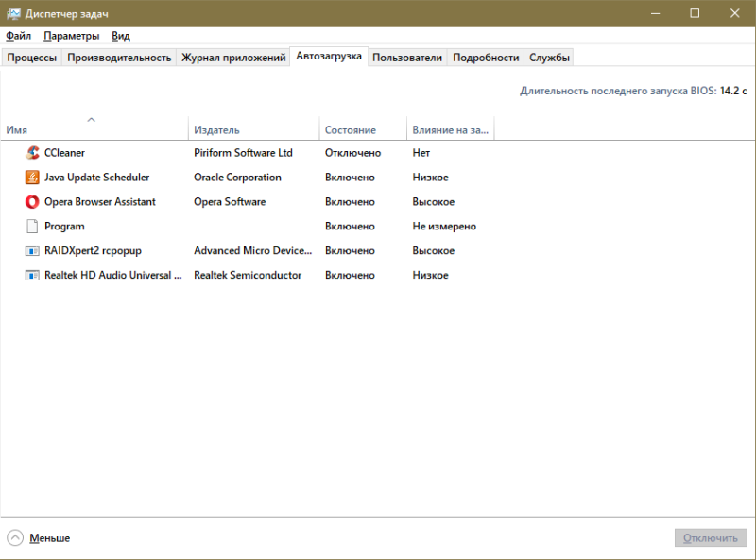Switch to the Процессы tab
Image resolution: width=756 pixels, height=560 pixels.
pos(32,58)
